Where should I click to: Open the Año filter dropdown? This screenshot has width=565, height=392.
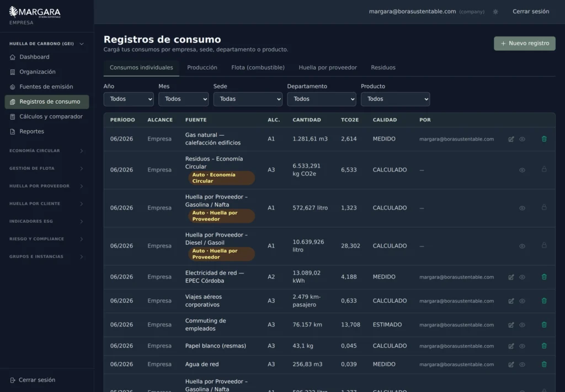click(129, 99)
